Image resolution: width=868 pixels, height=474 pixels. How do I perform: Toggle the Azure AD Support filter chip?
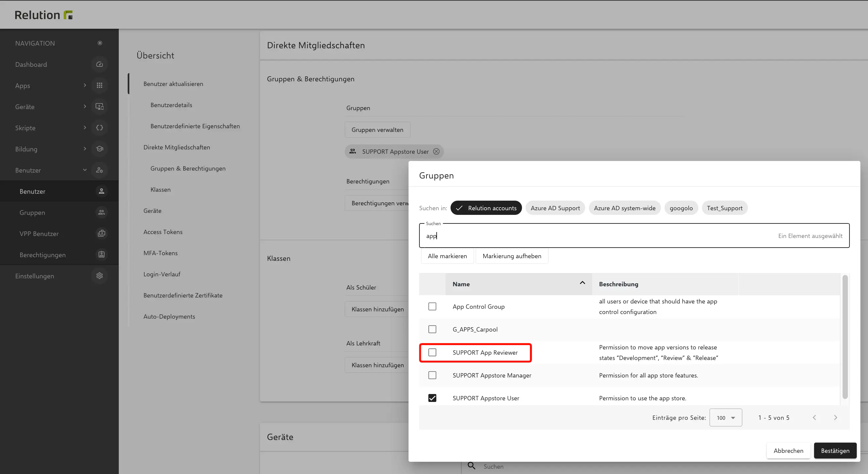pos(555,208)
